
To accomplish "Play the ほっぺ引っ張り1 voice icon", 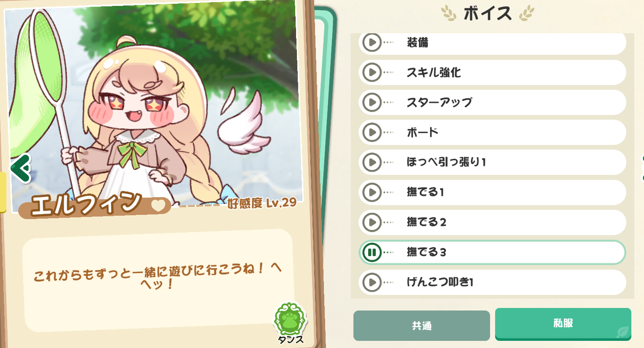I will click(372, 162).
